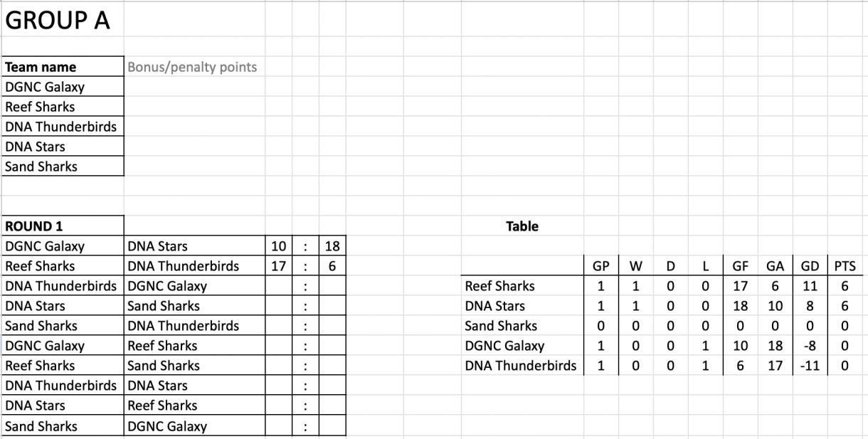The image size is (868, 439).
Task: Click DNA Stars name in standings table
Action: coord(494,307)
